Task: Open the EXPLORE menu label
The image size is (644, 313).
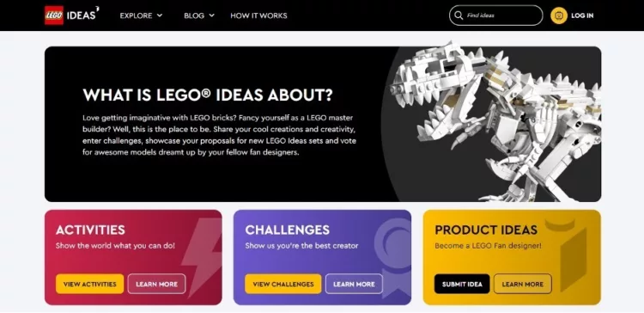Action: [x=136, y=15]
